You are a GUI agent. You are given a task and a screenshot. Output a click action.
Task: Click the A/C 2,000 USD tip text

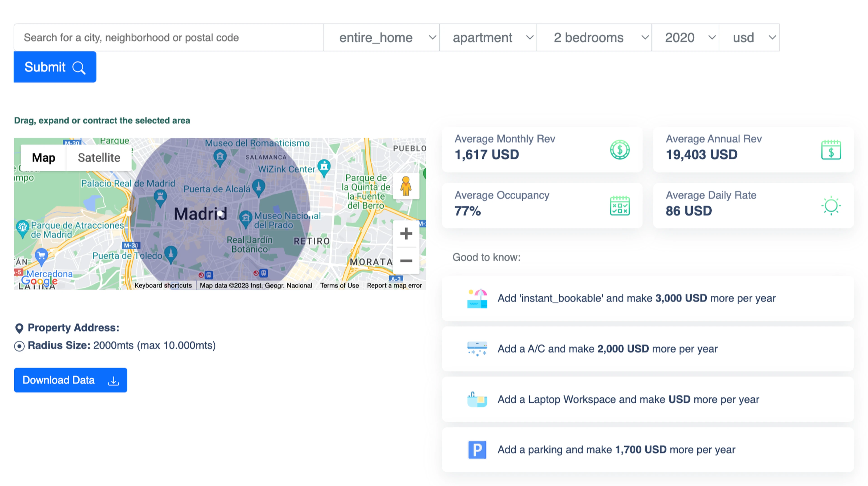coord(608,349)
